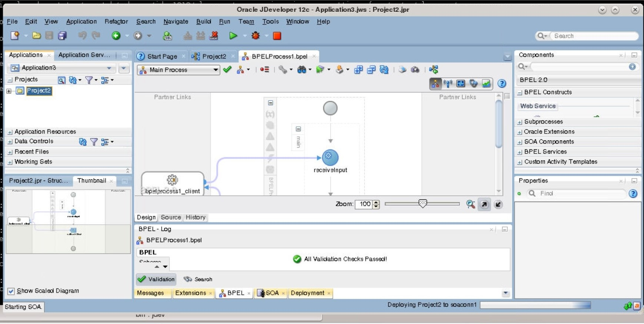
Task: Click the Save All icon
Action: (x=62, y=36)
